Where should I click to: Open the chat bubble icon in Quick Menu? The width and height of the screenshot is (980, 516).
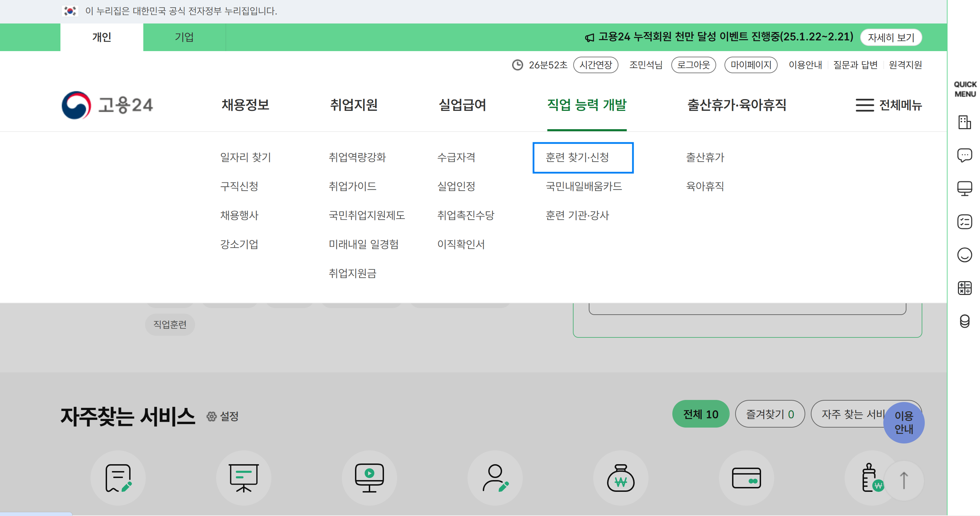tap(964, 155)
